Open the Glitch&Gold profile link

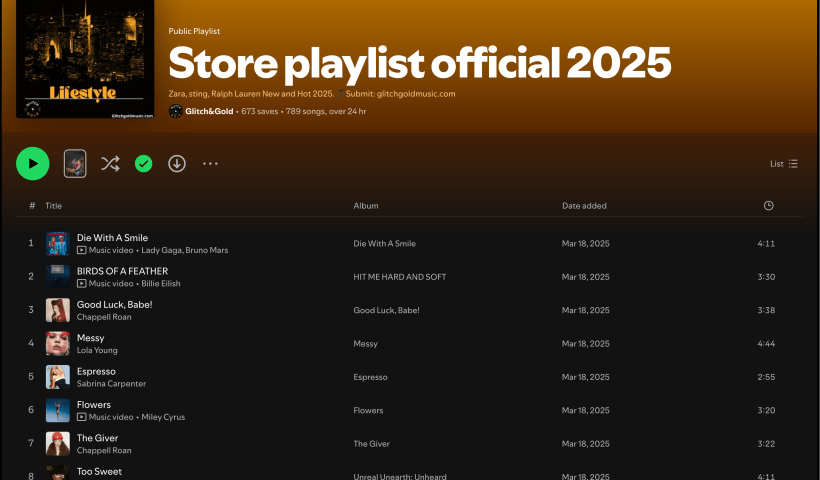coord(209,111)
